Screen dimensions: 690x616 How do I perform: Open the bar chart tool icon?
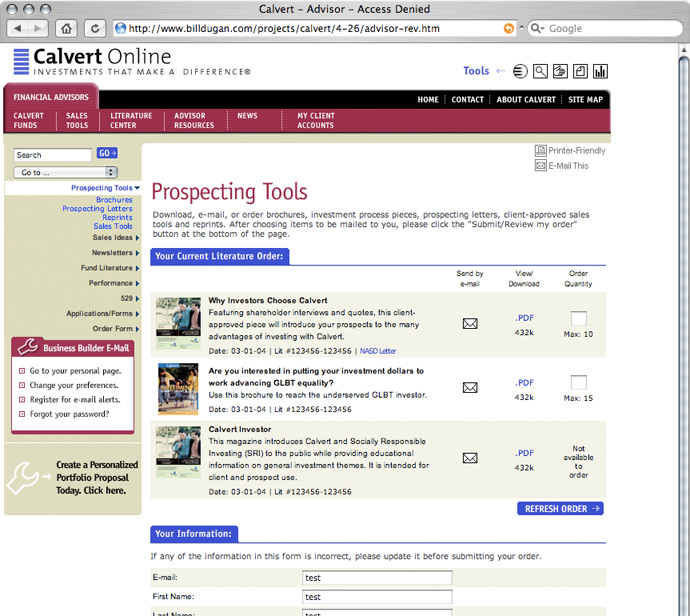tap(600, 71)
